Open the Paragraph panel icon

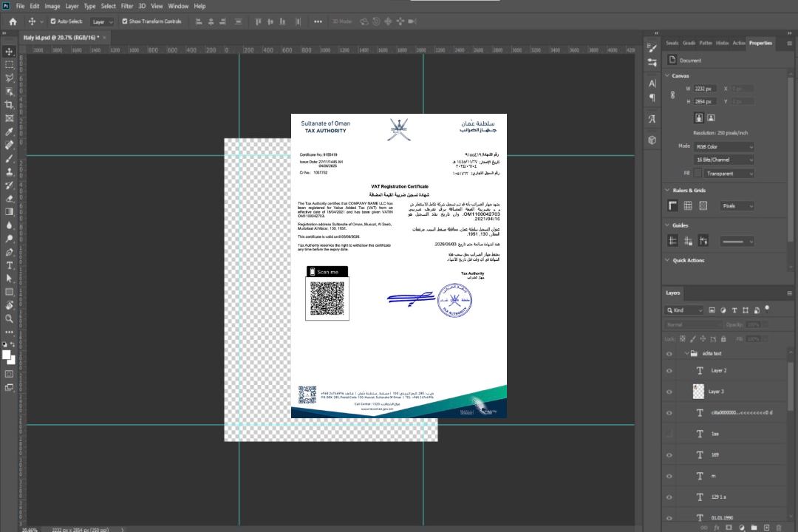click(x=652, y=98)
